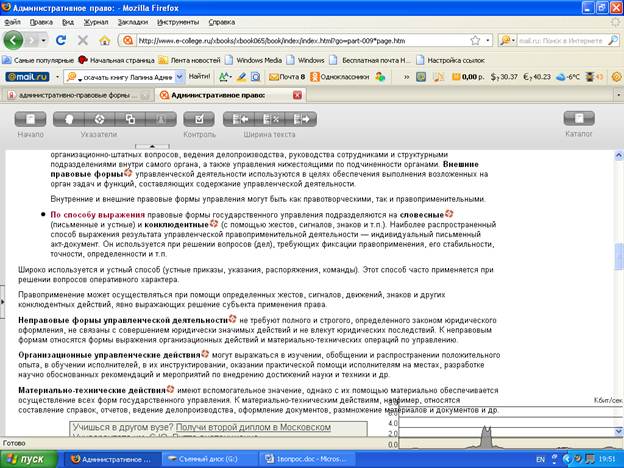Image resolution: width=624 pixels, height=468 pixels.
Task: Close the Административное право tab
Action: coord(297,95)
